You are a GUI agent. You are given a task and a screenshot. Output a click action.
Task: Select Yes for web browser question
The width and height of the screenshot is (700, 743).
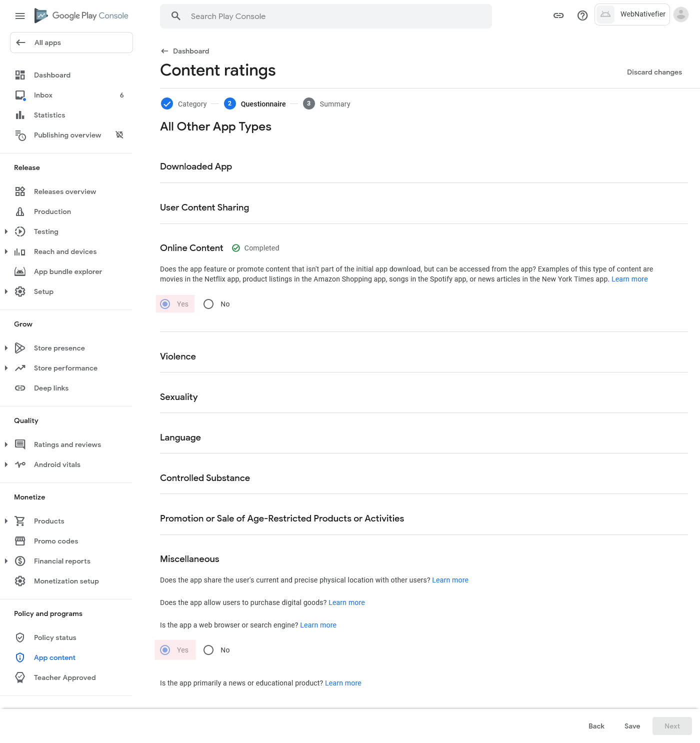pos(165,650)
